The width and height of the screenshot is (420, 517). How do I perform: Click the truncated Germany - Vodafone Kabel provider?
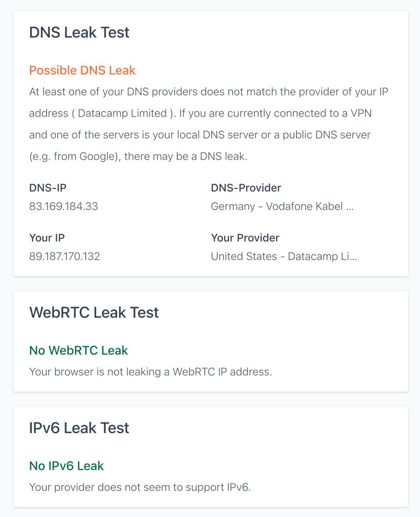click(x=282, y=206)
